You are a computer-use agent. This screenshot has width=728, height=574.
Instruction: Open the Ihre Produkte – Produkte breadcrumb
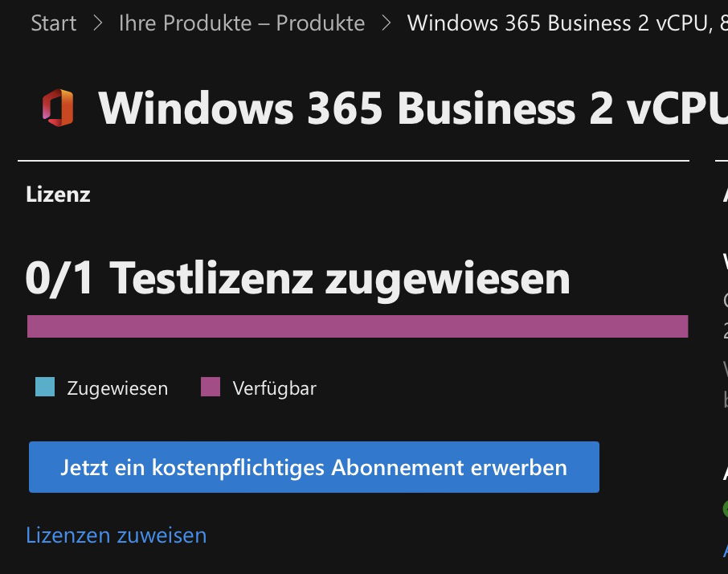point(241,23)
